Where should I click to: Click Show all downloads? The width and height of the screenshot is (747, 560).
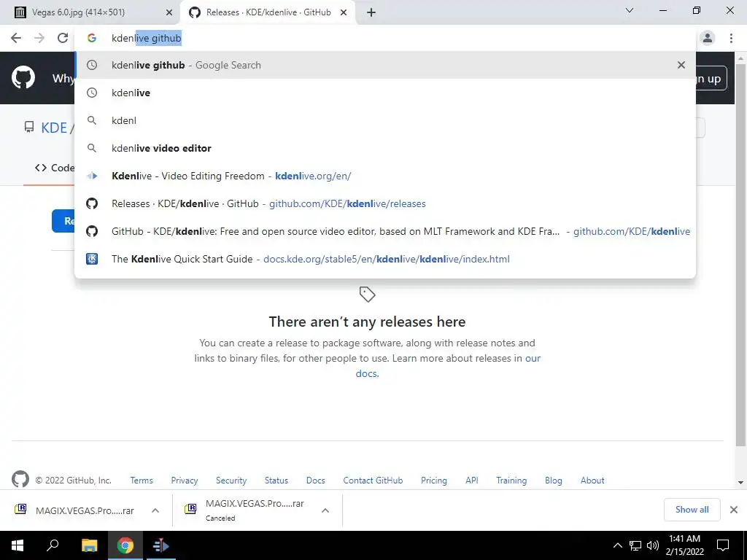pyautogui.click(x=692, y=510)
